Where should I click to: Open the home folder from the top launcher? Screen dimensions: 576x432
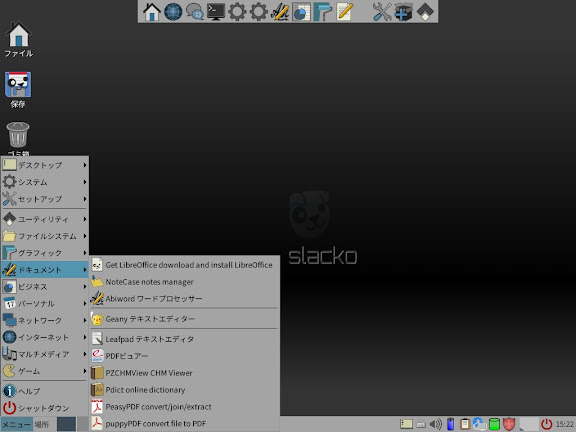coord(152,11)
